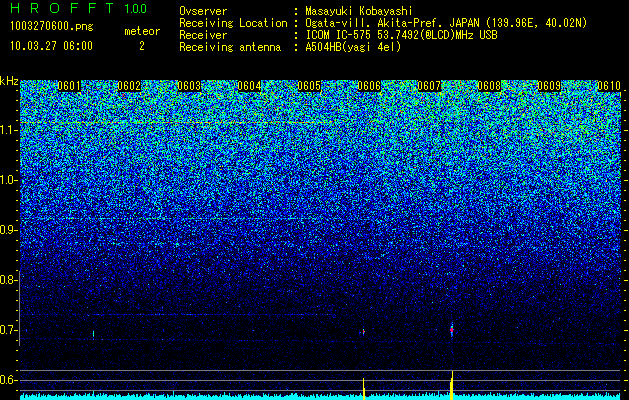Viewport: 629px width, 400px height.
Task: Click the kHz axis unit label
Action: [9, 81]
